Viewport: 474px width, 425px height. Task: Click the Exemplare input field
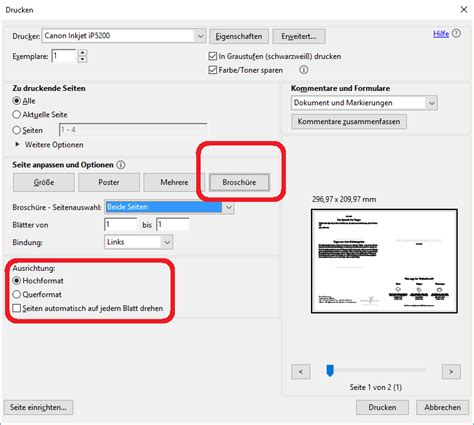64,56
